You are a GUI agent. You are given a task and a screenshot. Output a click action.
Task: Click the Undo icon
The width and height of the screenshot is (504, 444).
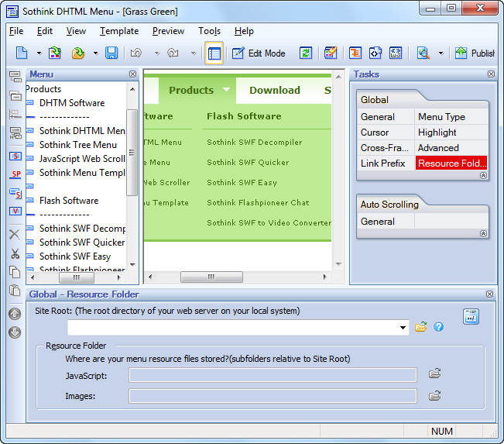[136, 53]
